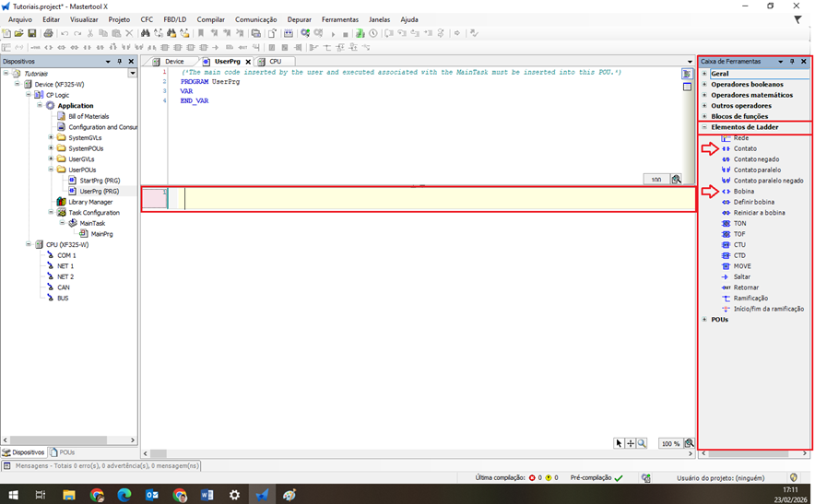Open the POUs bottom tab
The width and height of the screenshot is (815, 504).
[66, 452]
